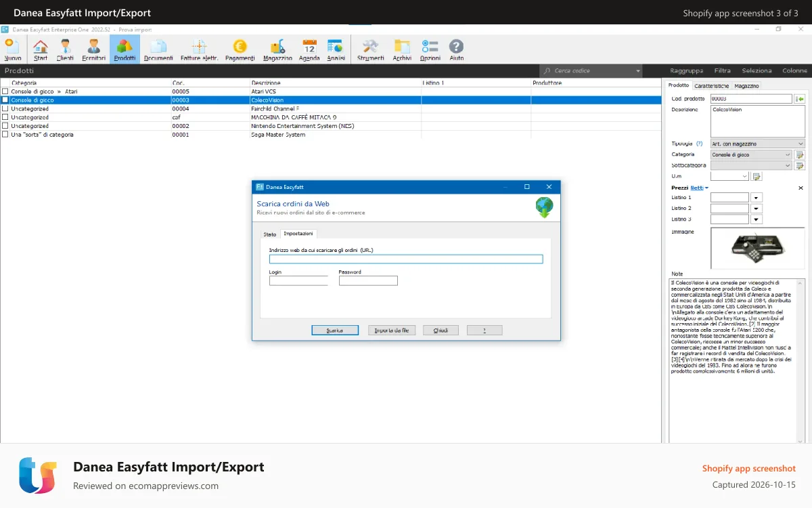Switch to the Stato tab in dialog

pos(270,234)
